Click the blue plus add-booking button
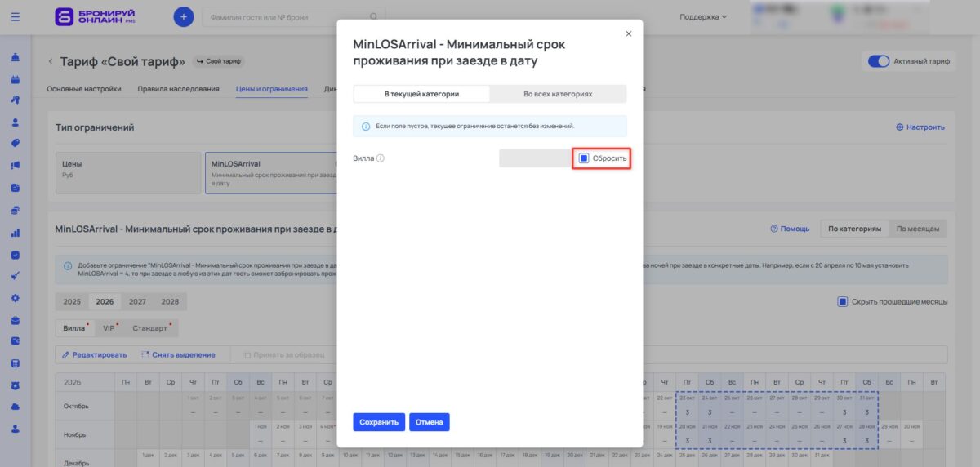The width and height of the screenshot is (980, 467). (184, 16)
